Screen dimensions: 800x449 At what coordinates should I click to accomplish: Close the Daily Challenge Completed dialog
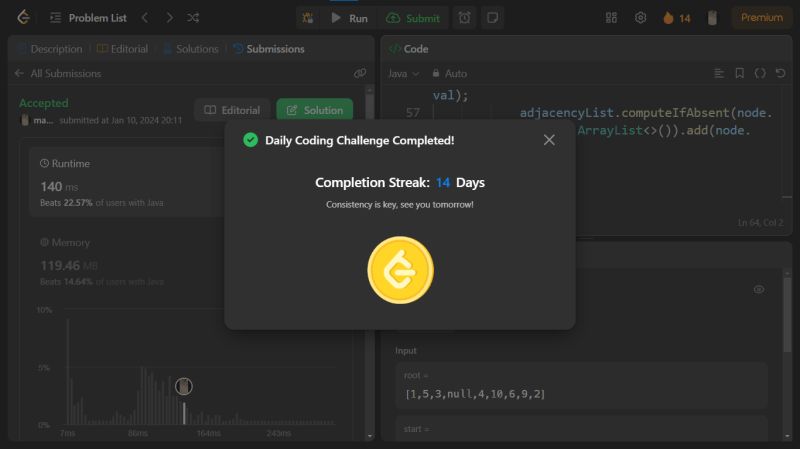[549, 140]
